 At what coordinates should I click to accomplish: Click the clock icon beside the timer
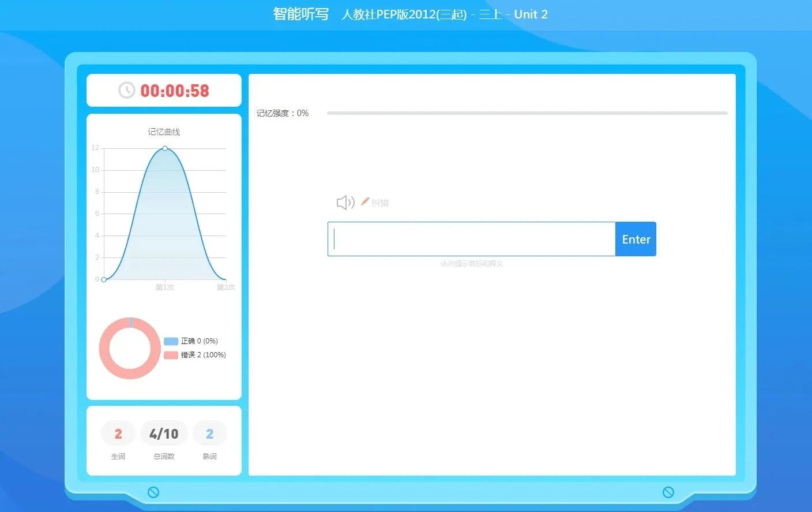click(x=126, y=90)
